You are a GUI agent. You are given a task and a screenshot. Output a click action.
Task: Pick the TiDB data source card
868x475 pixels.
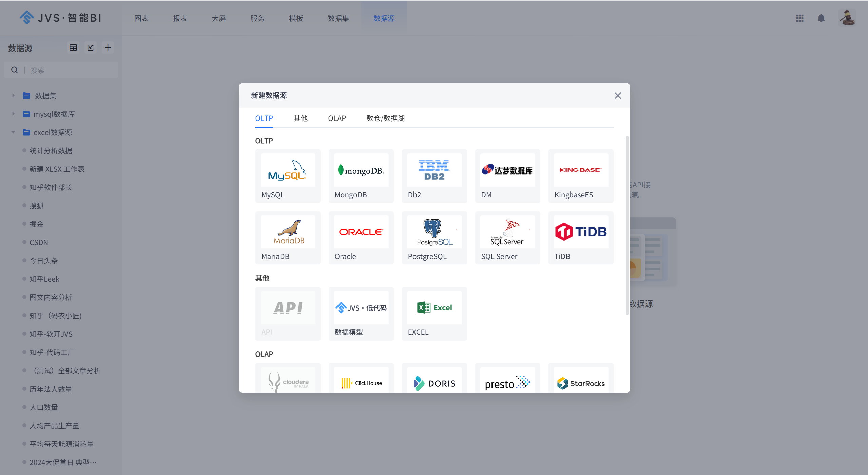pyautogui.click(x=581, y=238)
